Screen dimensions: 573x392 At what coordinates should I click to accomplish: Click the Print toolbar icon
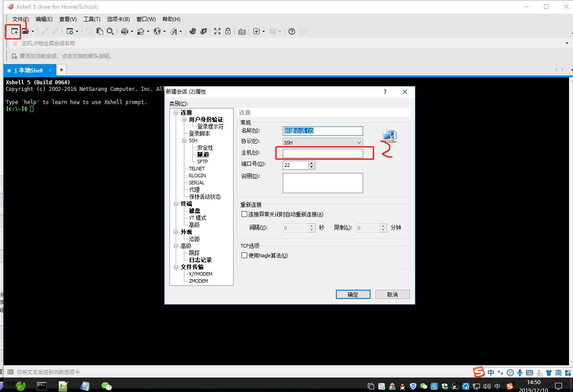pyautogui.click(x=124, y=31)
